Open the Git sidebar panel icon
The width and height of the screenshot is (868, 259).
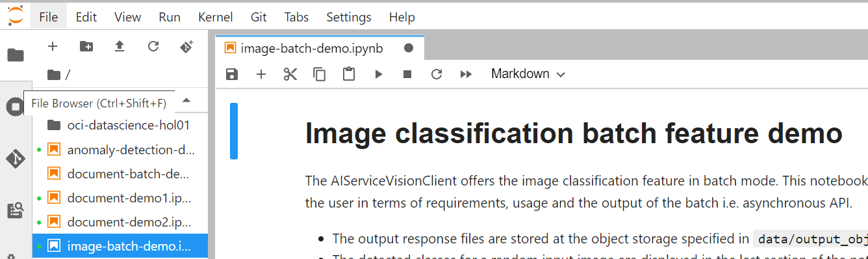pyautogui.click(x=16, y=159)
